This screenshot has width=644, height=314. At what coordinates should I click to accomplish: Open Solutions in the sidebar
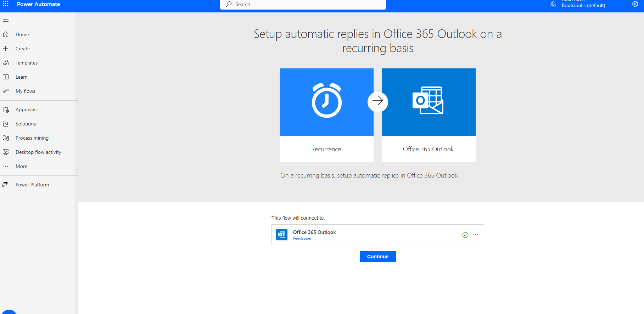pyautogui.click(x=39, y=124)
